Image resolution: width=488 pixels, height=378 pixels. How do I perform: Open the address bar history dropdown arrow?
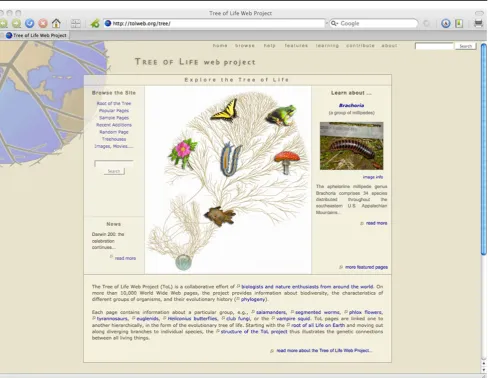point(327,23)
